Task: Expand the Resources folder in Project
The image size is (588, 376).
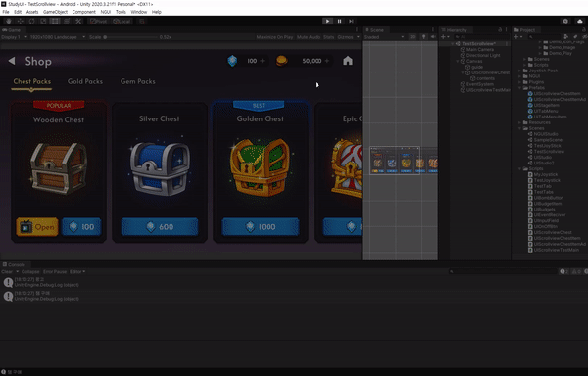Action: click(x=520, y=122)
